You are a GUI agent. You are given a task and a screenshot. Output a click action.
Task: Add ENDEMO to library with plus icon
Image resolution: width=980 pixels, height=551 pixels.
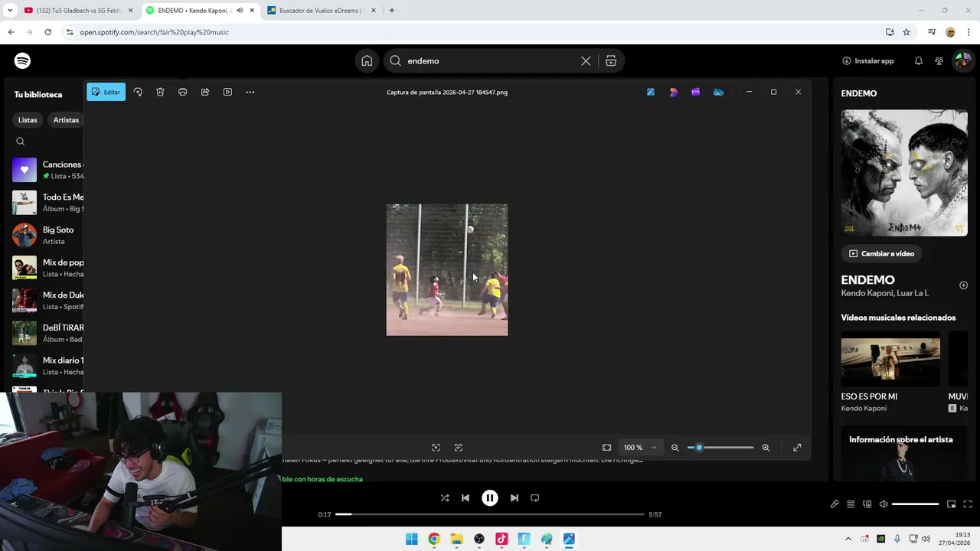click(x=963, y=285)
